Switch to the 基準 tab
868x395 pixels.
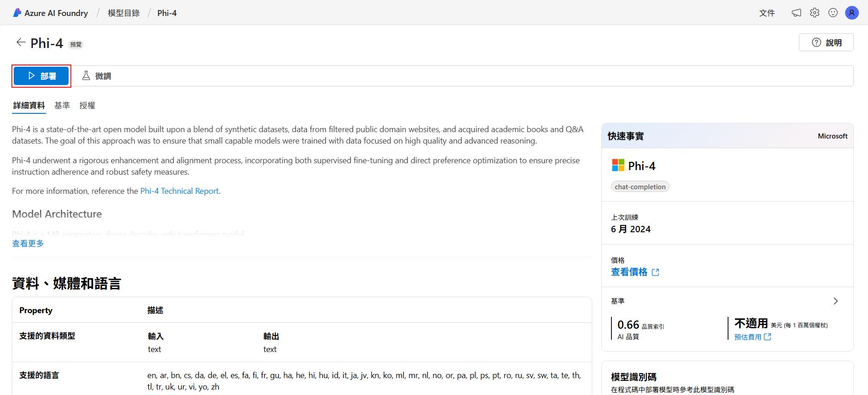62,106
